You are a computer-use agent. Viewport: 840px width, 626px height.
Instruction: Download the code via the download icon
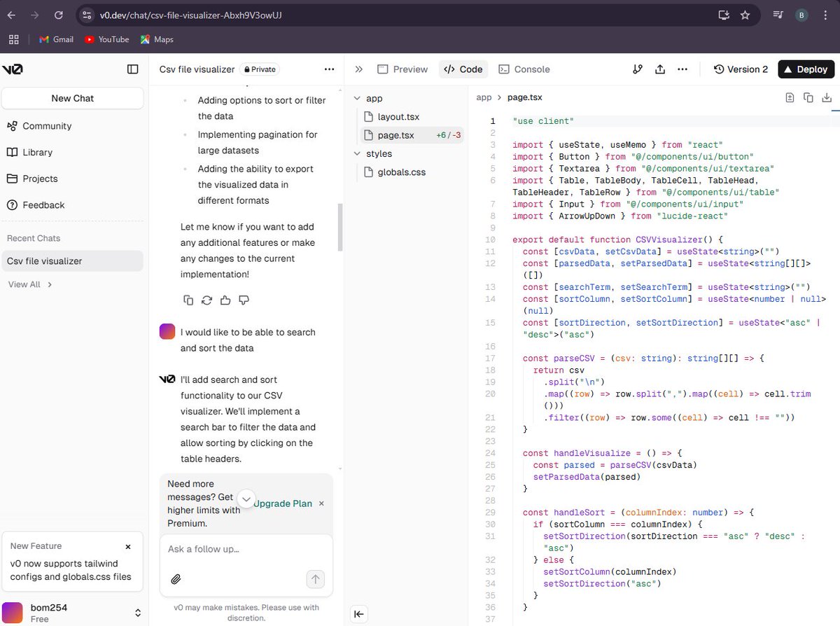(x=827, y=98)
